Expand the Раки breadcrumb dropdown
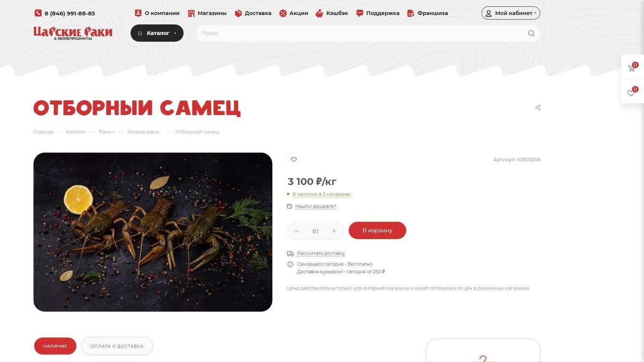Image resolution: width=644 pixels, height=362 pixels. 107,132
